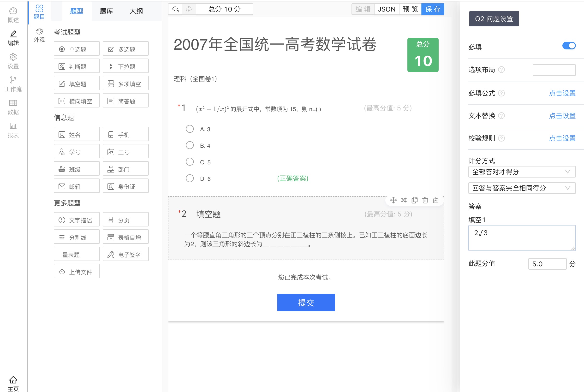Image resolution: width=584 pixels, height=392 pixels.
Task: Toggle the 必填 required switch
Action: pos(569,46)
